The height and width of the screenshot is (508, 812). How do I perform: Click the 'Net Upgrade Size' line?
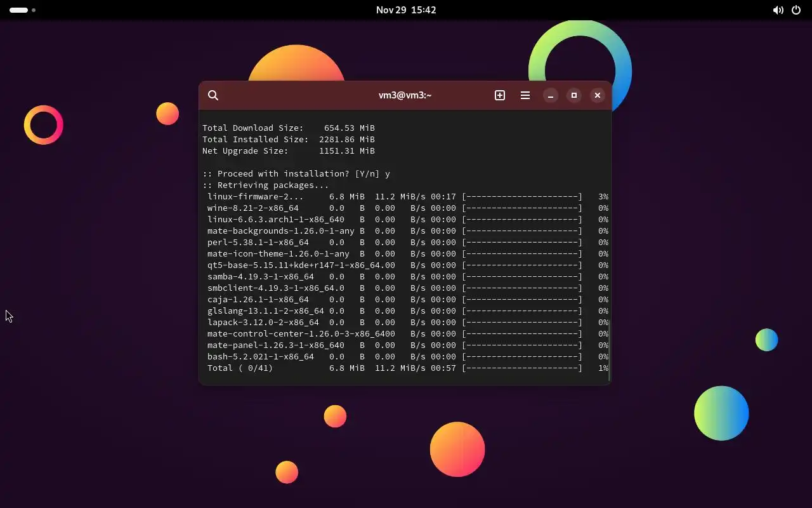click(x=289, y=151)
